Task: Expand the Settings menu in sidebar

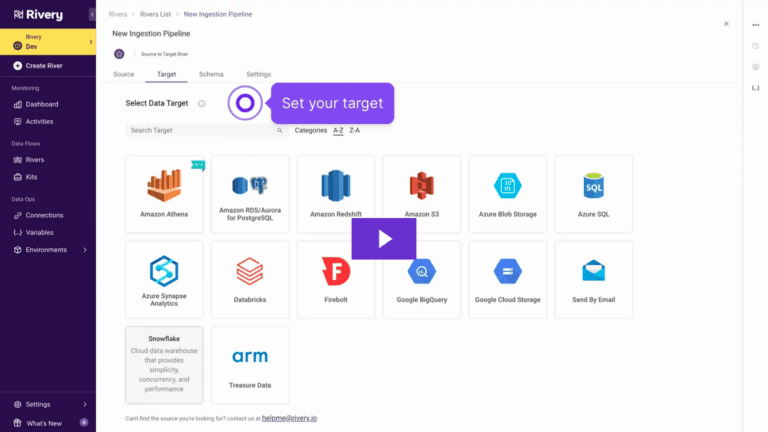Action: pyautogui.click(x=85, y=405)
